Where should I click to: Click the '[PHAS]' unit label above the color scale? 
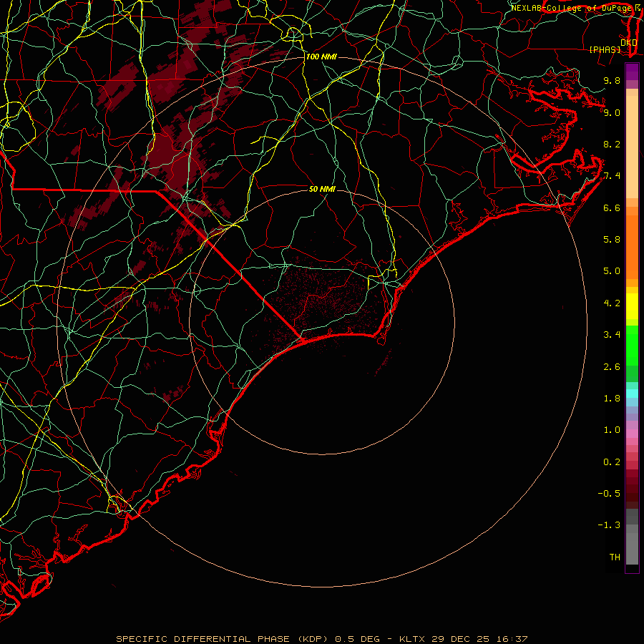tap(605, 50)
